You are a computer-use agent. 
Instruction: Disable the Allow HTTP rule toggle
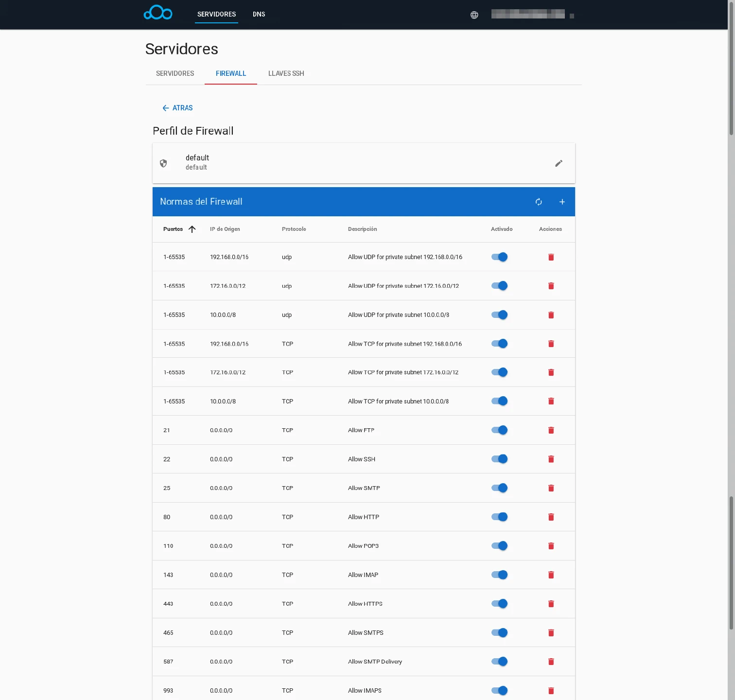click(x=499, y=517)
